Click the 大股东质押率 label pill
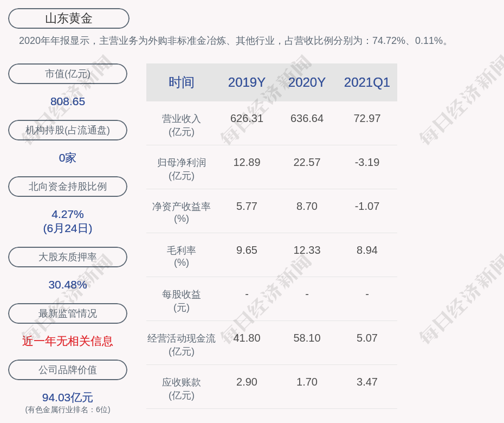Screen dimensions: 504x423 click(x=68, y=257)
